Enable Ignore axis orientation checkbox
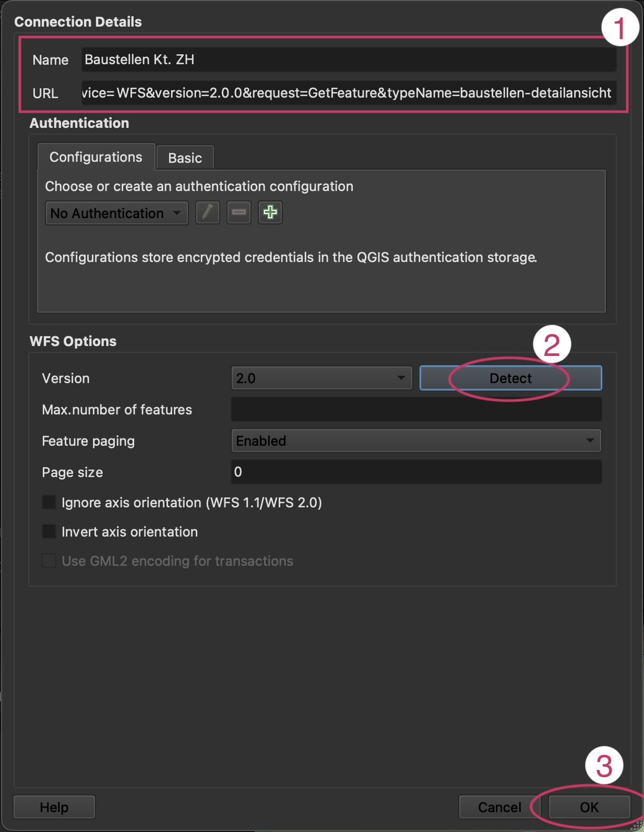This screenshot has width=644, height=832. pos(49,503)
